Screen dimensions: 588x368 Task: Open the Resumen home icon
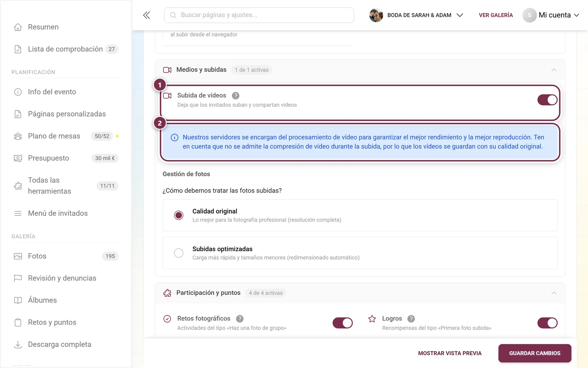[18, 27]
